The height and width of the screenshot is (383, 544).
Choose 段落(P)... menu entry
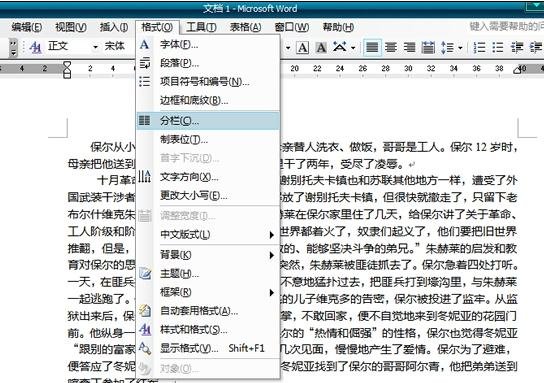208,63
